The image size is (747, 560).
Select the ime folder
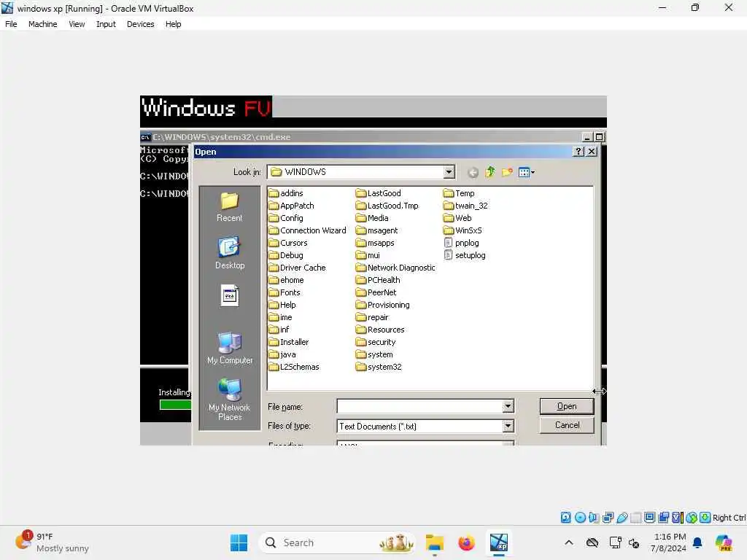[281, 317]
